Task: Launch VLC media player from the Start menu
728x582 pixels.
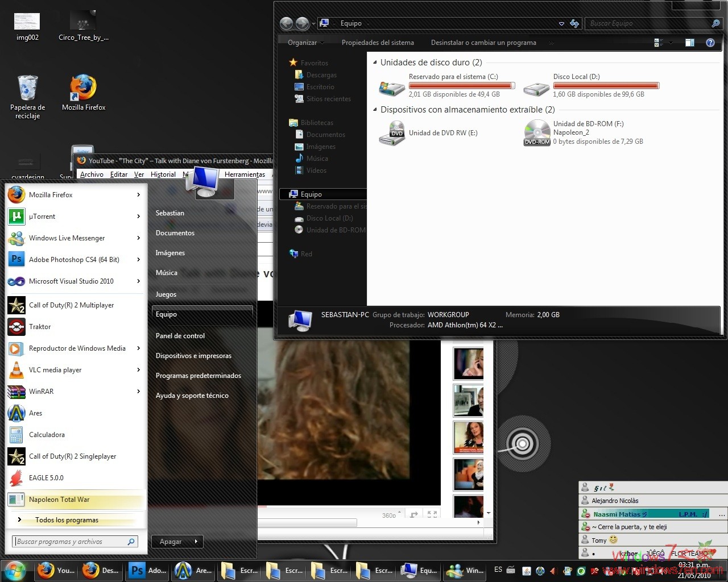Action: point(55,369)
